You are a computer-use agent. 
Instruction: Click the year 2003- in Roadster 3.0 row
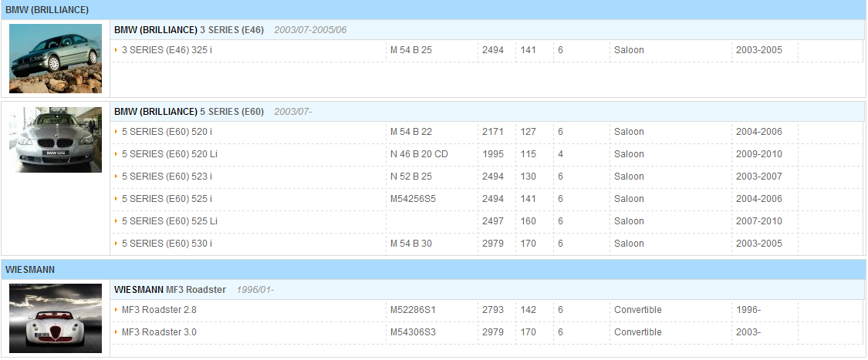pyautogui.click(x=748, y=332)
